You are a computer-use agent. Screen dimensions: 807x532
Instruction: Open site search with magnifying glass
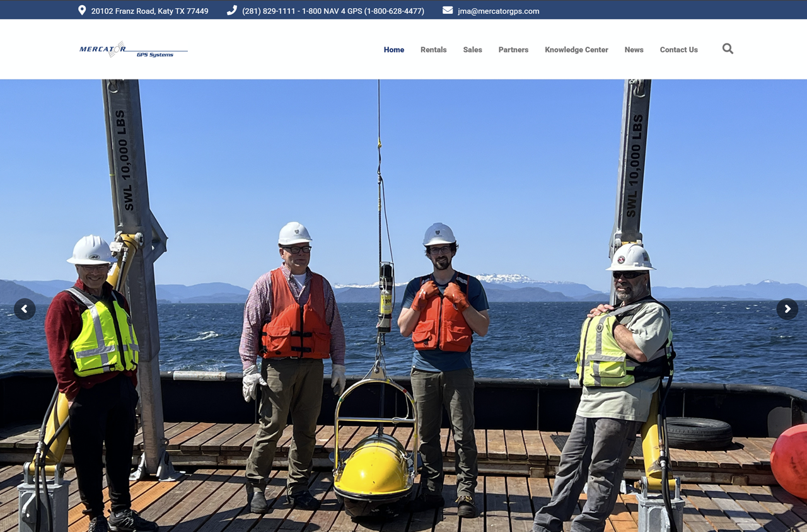[x=728, y=49]
